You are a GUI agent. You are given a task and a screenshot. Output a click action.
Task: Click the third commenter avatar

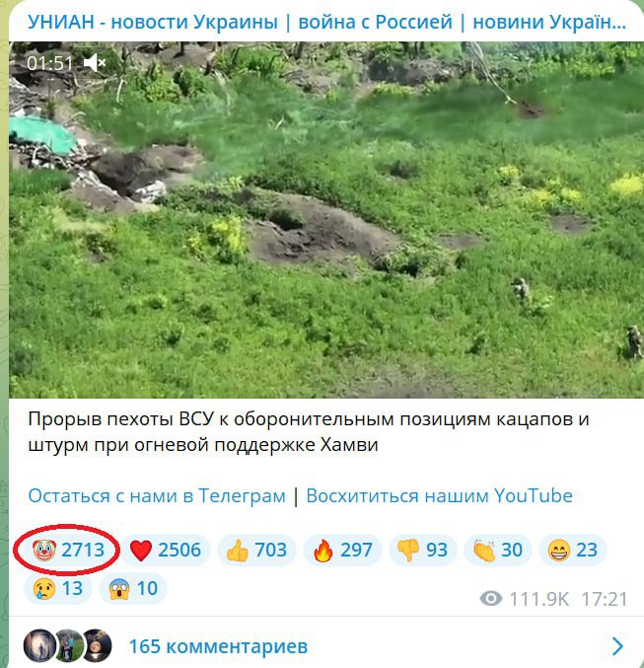click(x=98, y=646)
